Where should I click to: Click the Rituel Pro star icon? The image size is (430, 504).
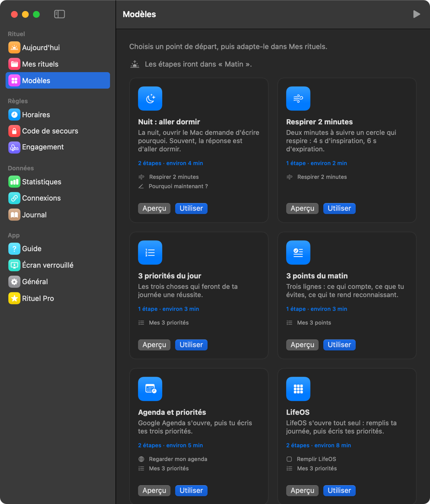point(14,298)
